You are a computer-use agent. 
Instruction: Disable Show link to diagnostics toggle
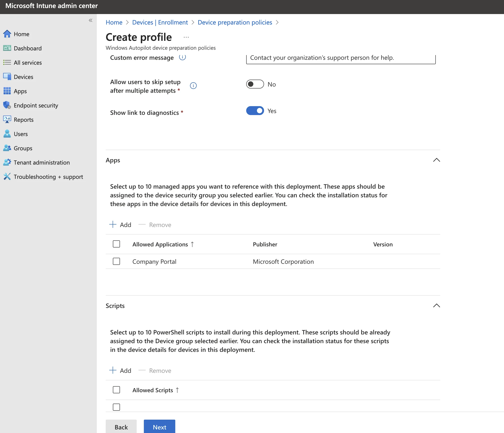click(255, 111)
